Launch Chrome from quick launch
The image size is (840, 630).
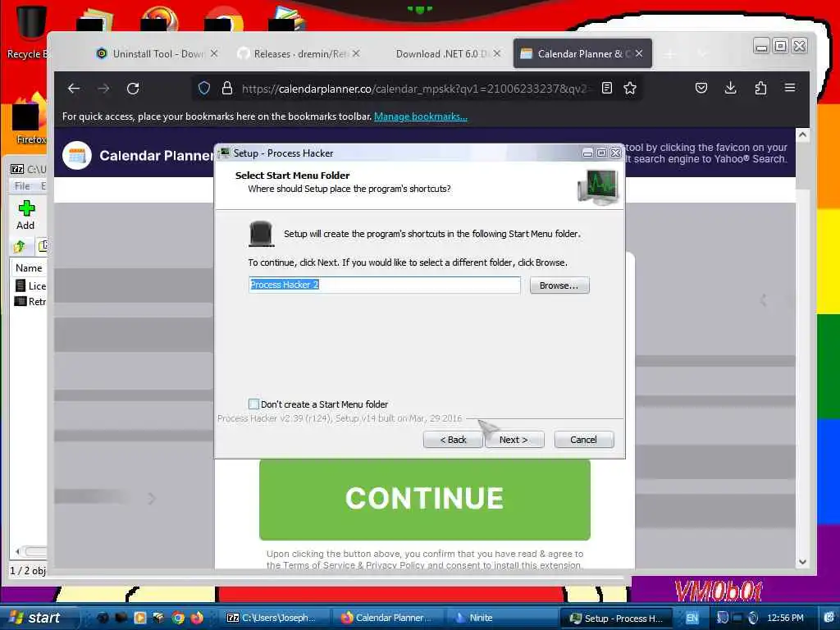point(178,618)
